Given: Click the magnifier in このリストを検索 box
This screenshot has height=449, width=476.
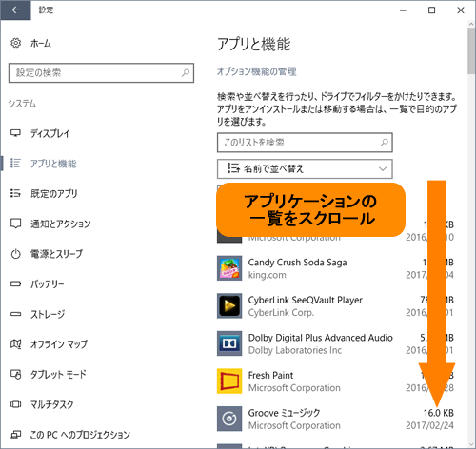Looking at the screenshot, I should click(384, 143).
